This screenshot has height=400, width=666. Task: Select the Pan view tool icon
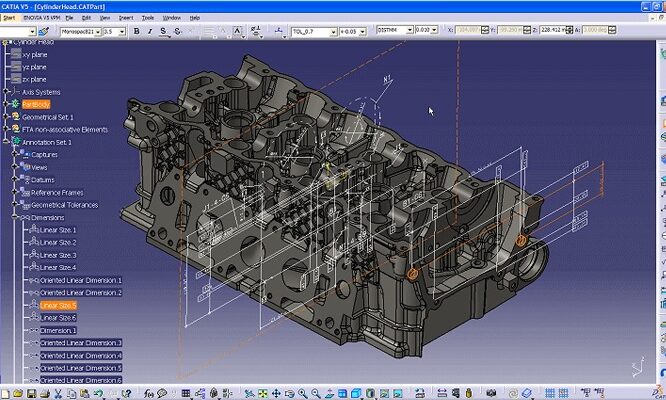(x=276, y=393)
